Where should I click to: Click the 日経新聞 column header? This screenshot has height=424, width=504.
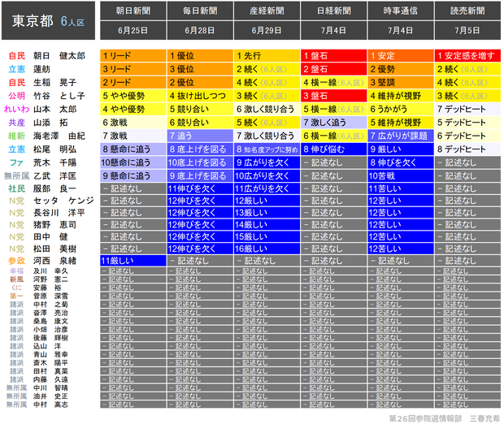(333, 11)
